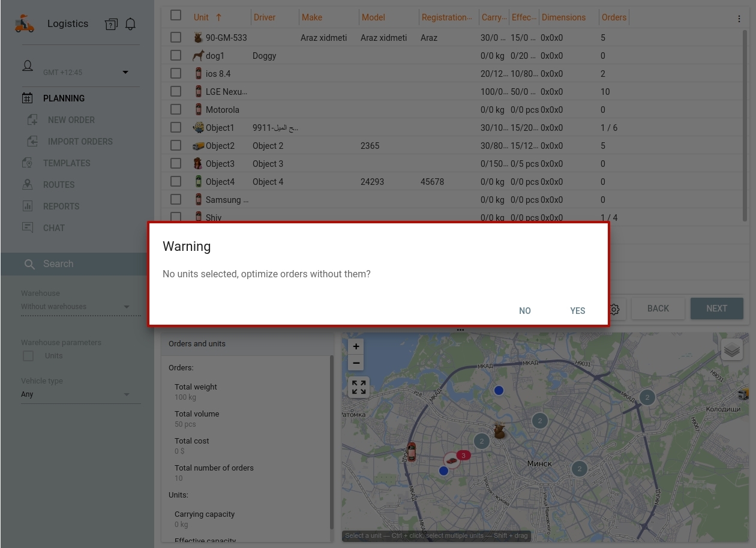The image size is (756, 548).
Task: Open the Routes section icon
Action: pos(28,184)
